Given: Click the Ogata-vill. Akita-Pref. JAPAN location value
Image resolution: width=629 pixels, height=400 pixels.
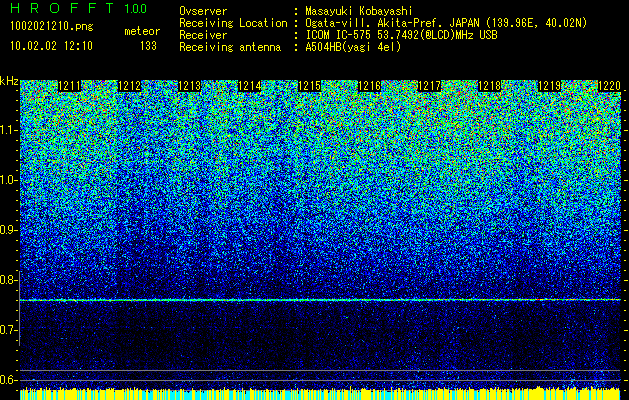Looking at the screenshot, I should coord(446,23).
